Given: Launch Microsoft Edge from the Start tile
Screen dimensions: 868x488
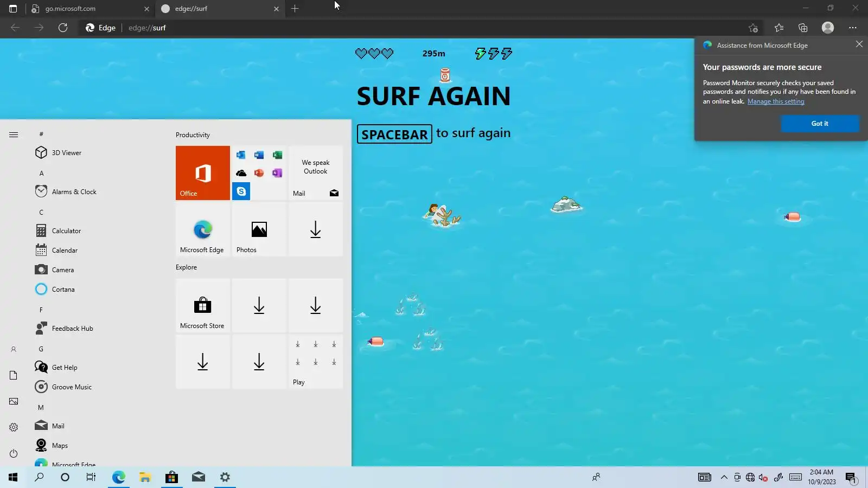Looking at the screenshot, I should [x=203, y=229].
